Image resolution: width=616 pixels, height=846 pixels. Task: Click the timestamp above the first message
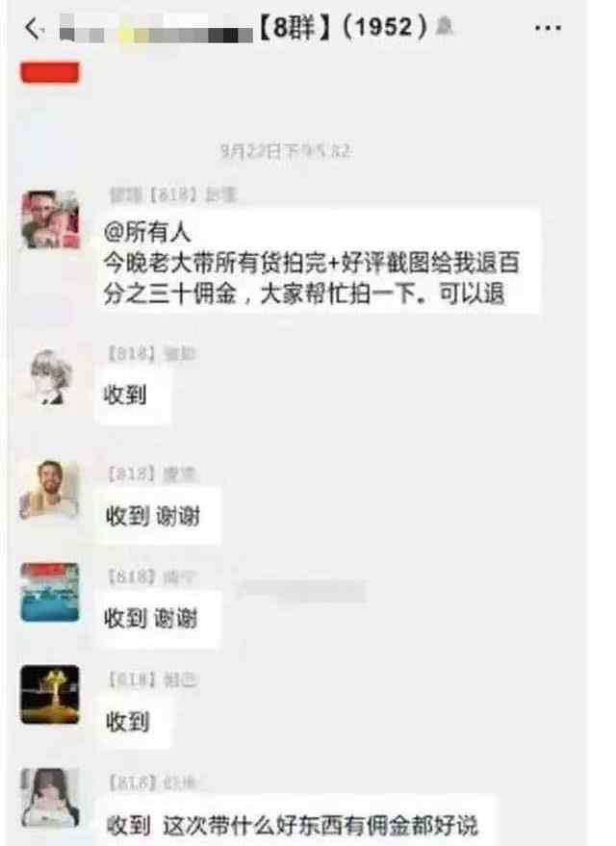click(285, 150)
